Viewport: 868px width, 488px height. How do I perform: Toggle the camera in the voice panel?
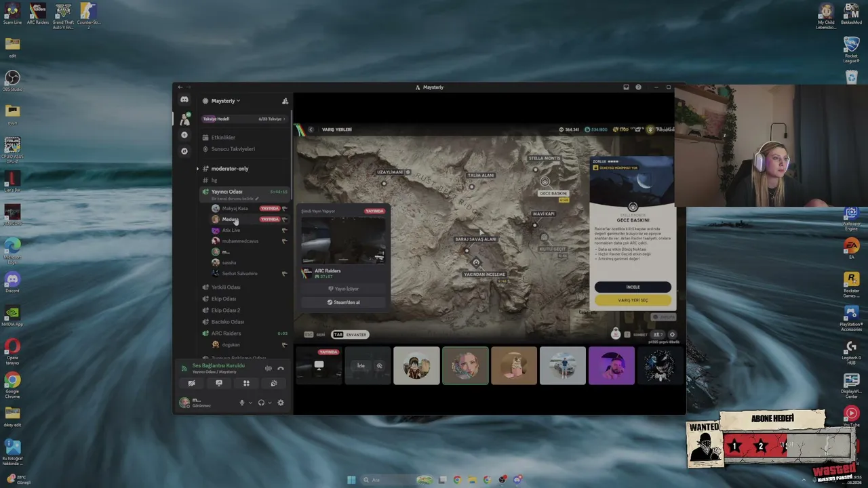click(191, 384)
